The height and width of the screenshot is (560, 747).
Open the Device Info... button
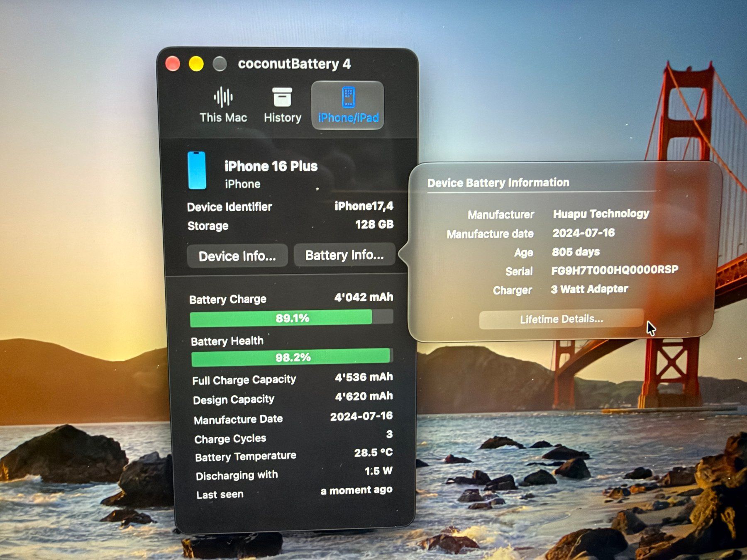coord(237,256)
